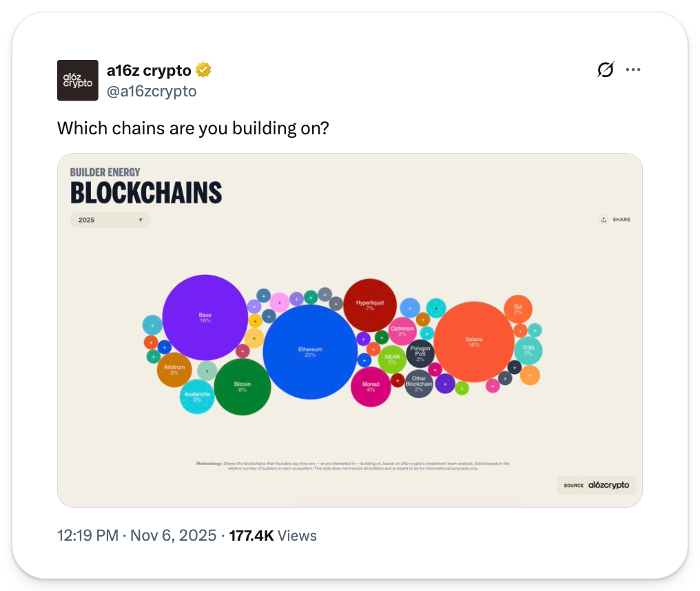Click the magenta Monad 4% bubble
The image size is (700, 591).
[371, 386]
